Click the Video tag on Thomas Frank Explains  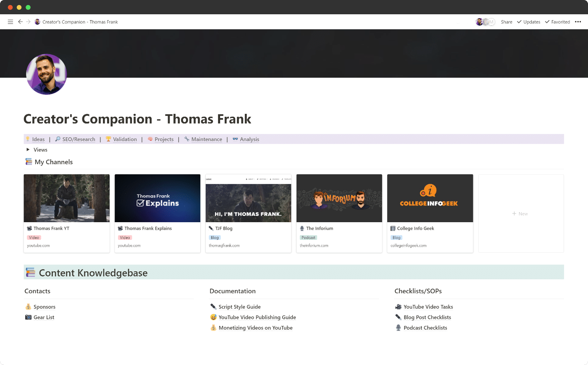click(125, 238)
